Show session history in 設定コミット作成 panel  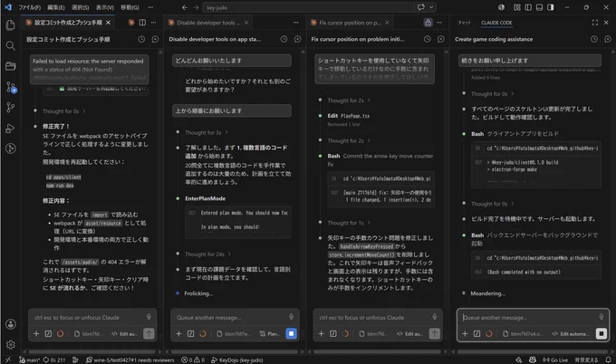(141, 39)
